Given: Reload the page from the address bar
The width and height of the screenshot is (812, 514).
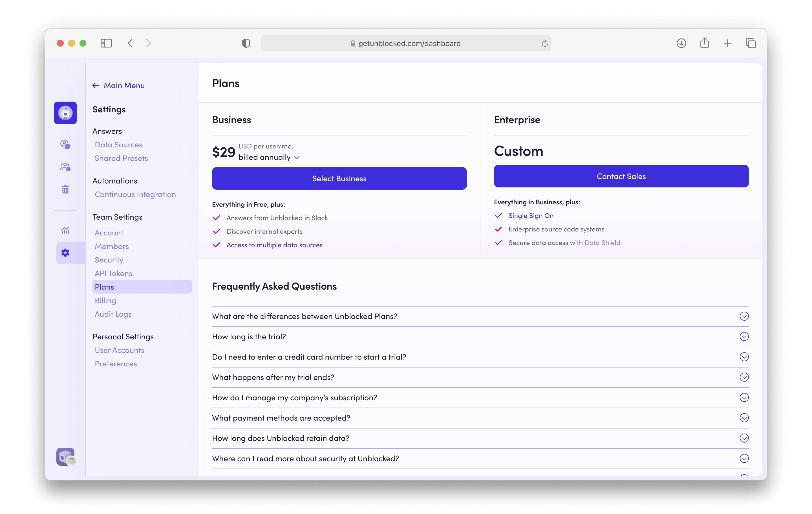Looking at the screenshot, I should (545, 43).
